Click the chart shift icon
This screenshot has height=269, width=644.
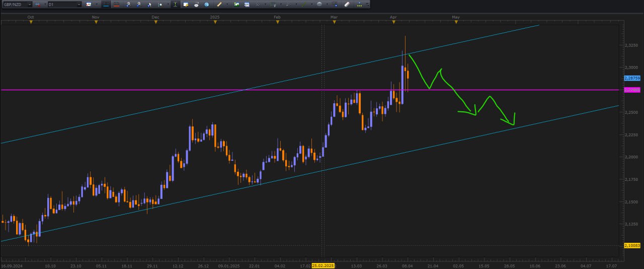[x=160, y=5]
